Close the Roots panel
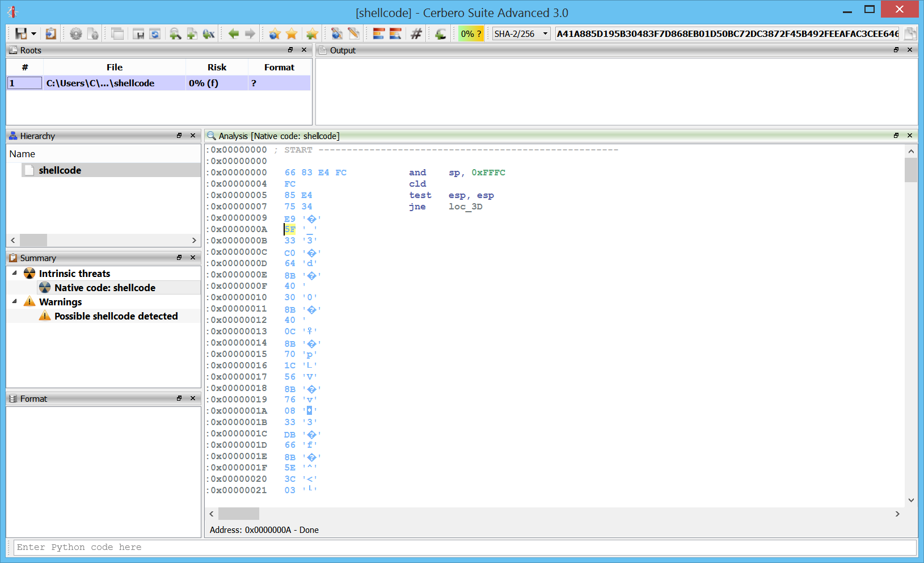This screenshot has height=563, width=924. [x=304, y=50]
